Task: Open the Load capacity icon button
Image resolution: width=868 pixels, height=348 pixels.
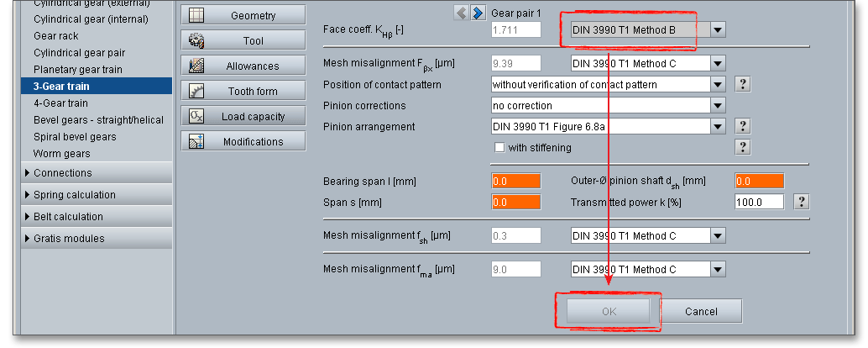Action: [198, 116]
